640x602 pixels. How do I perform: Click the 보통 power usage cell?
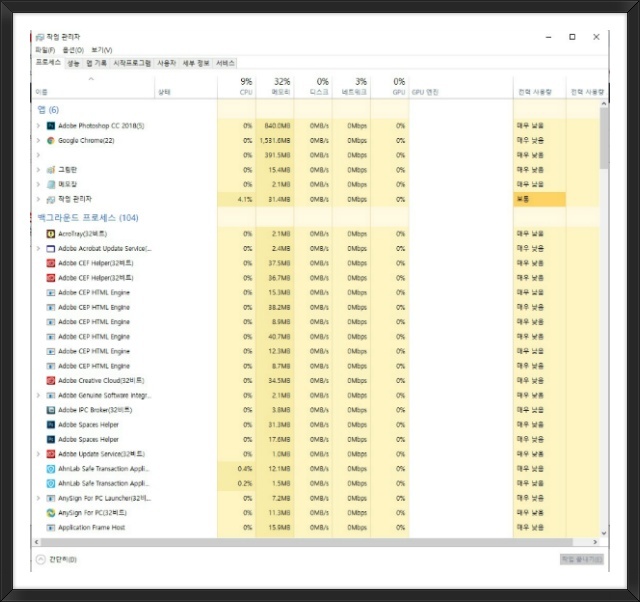click(539, 199)
